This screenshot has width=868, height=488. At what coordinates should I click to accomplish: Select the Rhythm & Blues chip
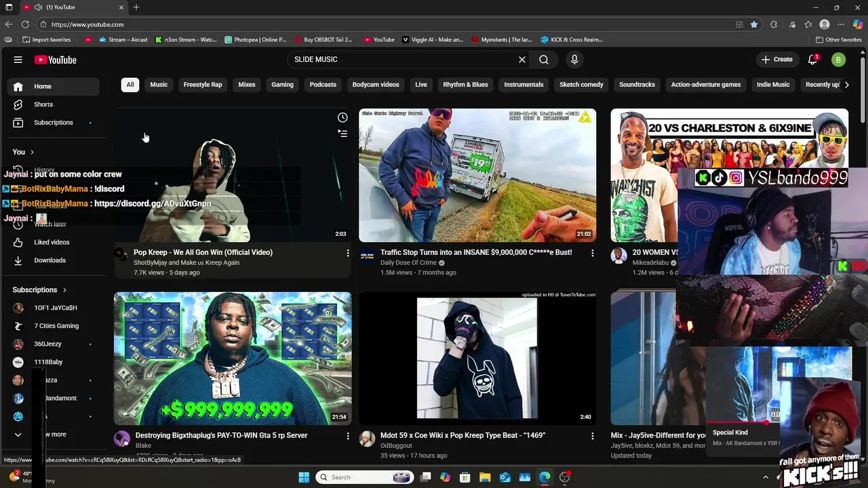(465, 85)
